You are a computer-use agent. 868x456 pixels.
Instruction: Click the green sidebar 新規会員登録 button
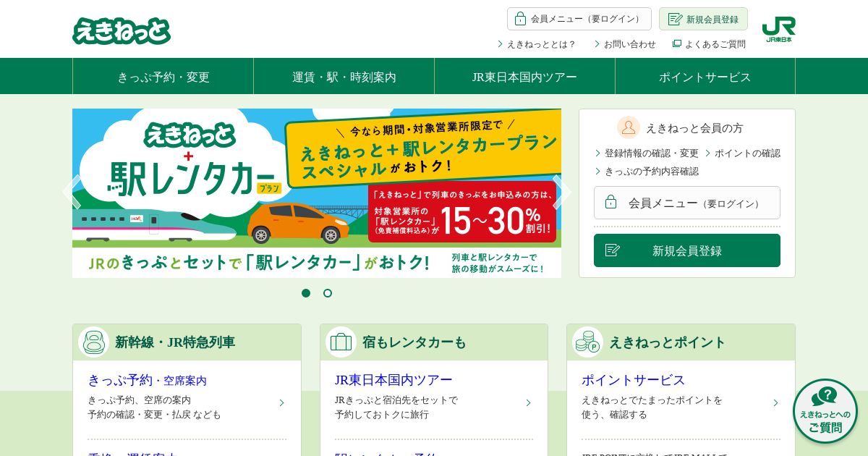pos(687,250)
